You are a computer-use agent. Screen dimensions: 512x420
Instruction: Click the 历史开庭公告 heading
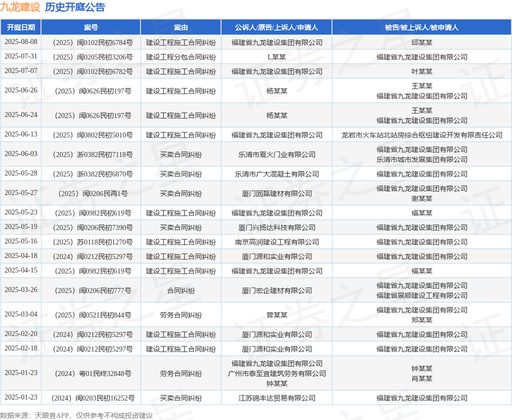pyautogui.click(x=75, y=7)
